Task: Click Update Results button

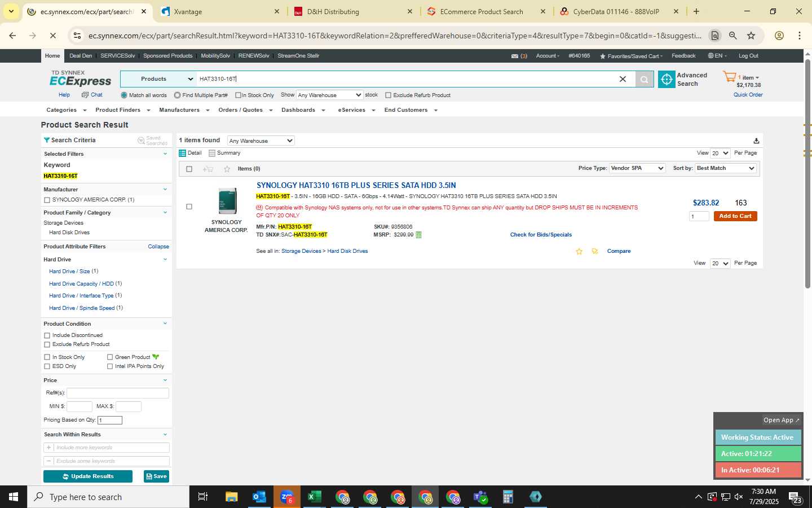Action: pyautogui.click(x=88, y=476)
